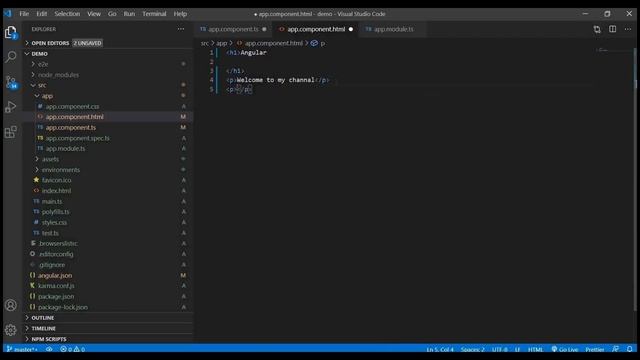The height and width of the screenshot is (360, 640).
Task: Open Explorer's more actions ellipsis
Action: tap(181, 29)
